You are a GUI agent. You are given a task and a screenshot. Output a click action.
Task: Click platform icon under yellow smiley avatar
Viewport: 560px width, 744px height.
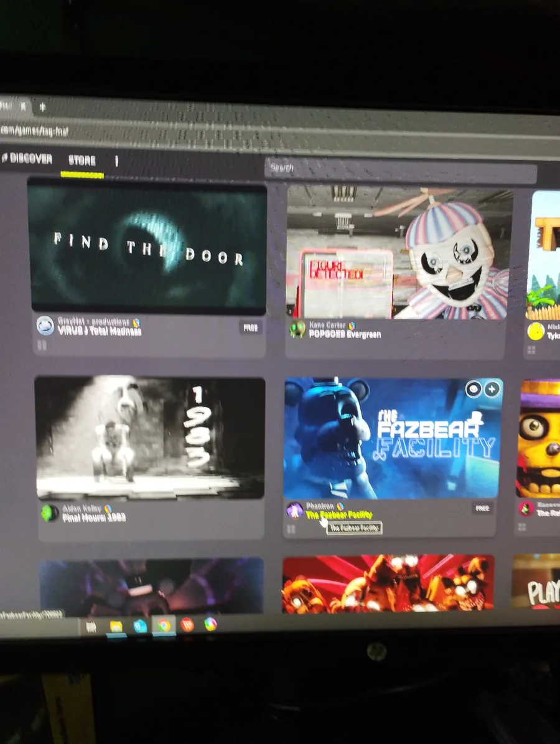pos(531,350)
